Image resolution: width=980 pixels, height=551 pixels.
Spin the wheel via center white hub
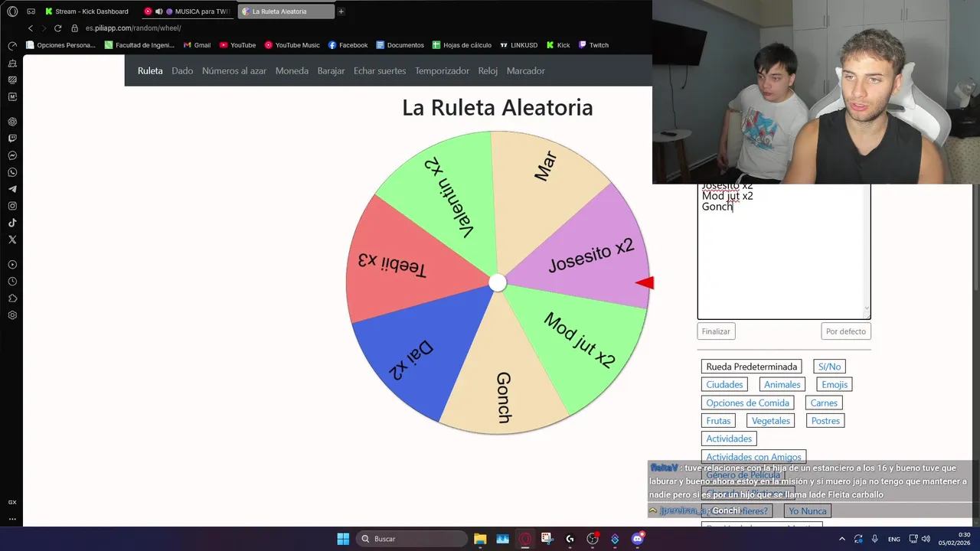(x=498, y=283)
